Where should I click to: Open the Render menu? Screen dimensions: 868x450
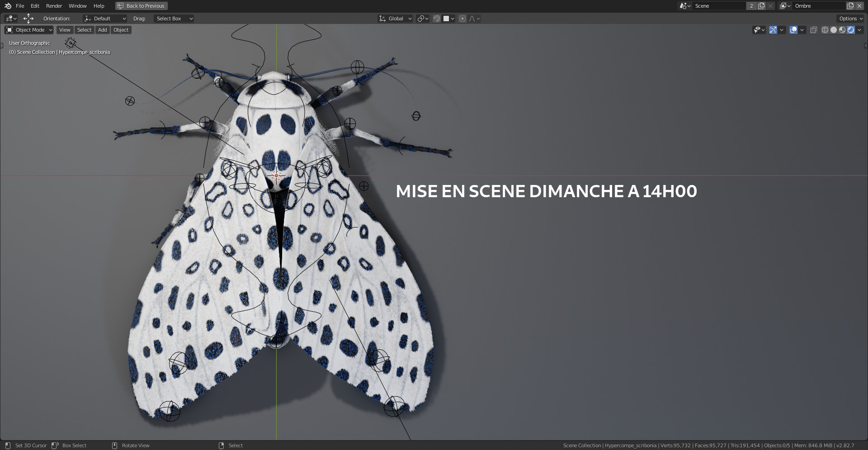[54, 6]
